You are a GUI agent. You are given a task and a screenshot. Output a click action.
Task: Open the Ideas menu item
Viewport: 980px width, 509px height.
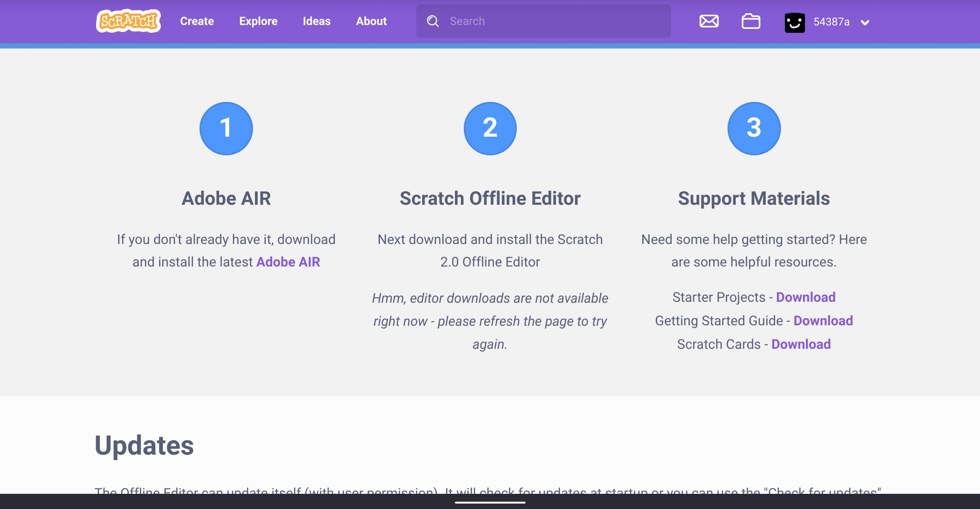point(316,21)
